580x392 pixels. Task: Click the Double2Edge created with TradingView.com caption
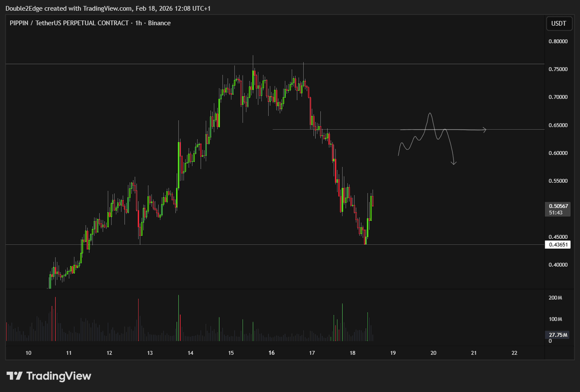(x=108, y=9)
